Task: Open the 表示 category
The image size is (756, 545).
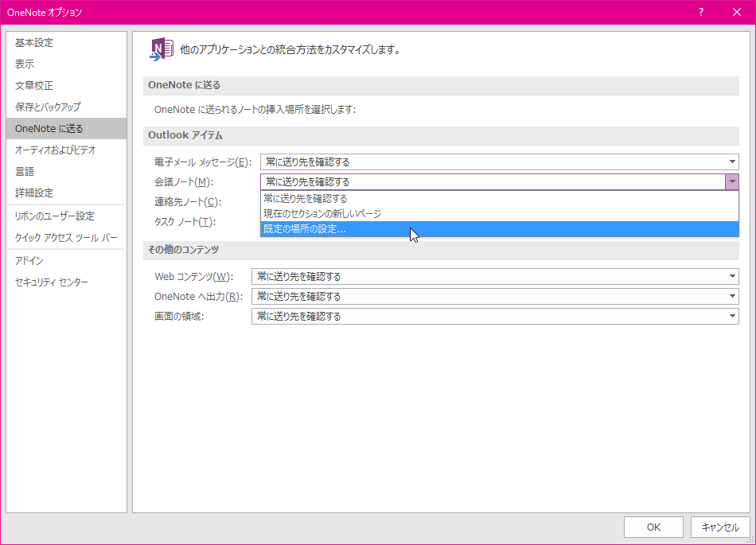Action: (66, 64)
